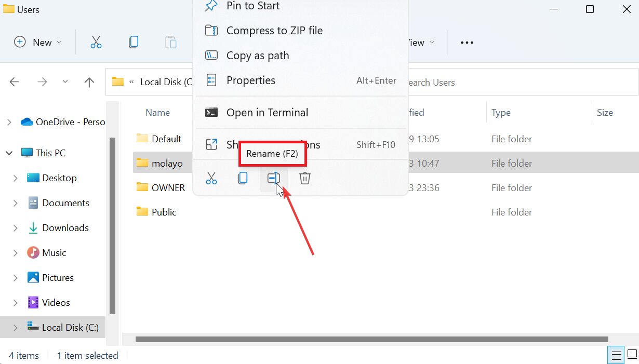Choose Compress to ZIP file

tap(274, 31)
